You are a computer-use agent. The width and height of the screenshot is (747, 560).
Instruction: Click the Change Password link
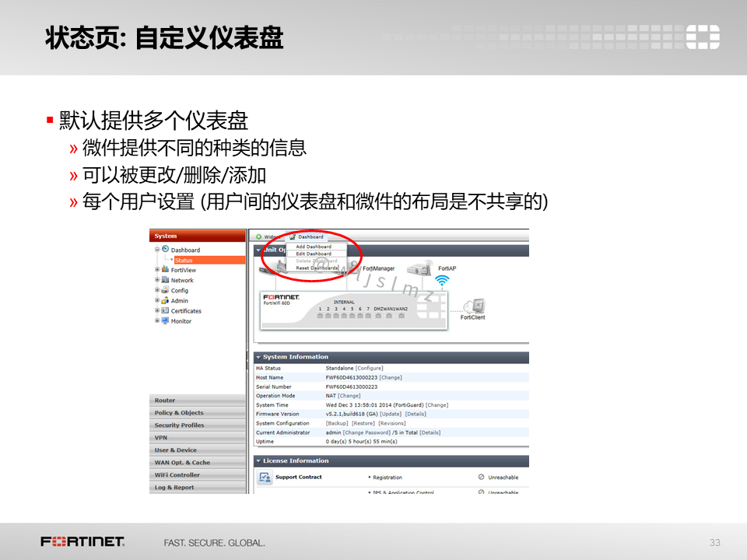[x=366, y=432]
